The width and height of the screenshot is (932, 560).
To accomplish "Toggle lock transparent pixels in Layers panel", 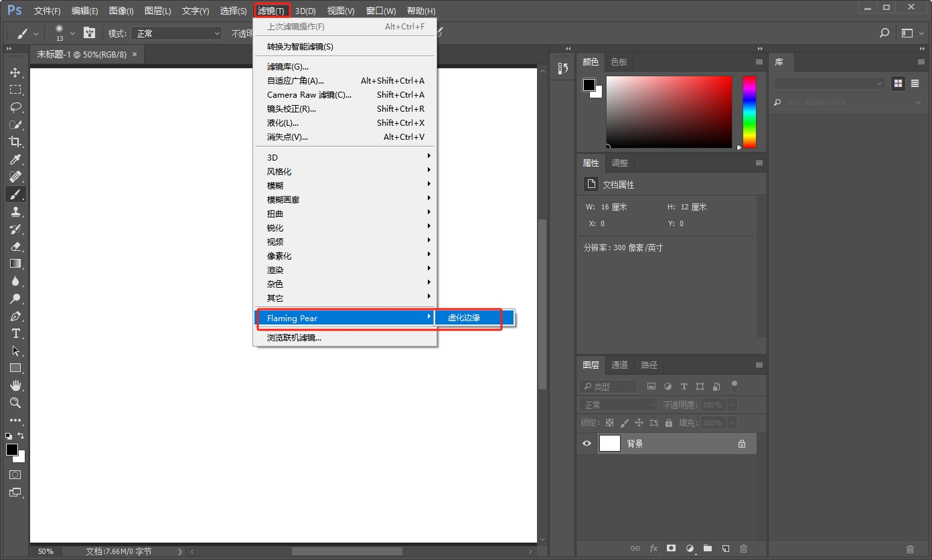I will pyautogui.click(x=609, y=422).
